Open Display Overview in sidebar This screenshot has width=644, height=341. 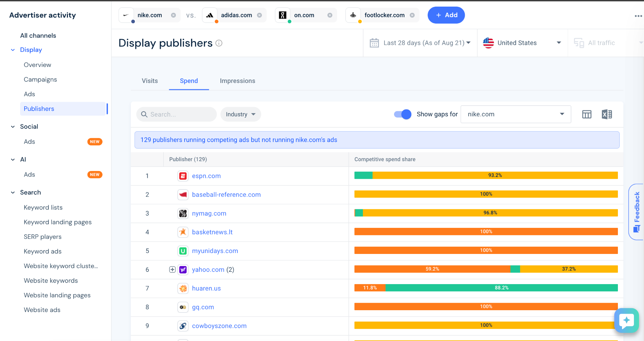point(37,65)
